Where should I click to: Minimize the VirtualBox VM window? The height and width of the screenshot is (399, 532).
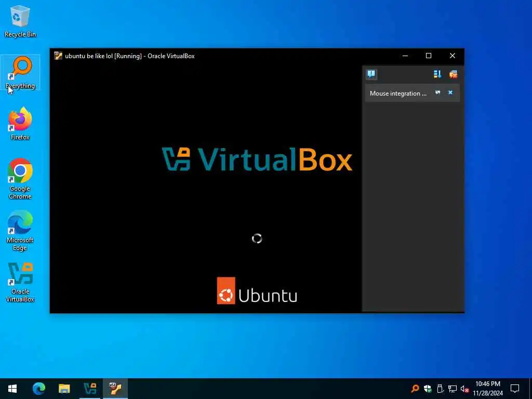point(405,56)
